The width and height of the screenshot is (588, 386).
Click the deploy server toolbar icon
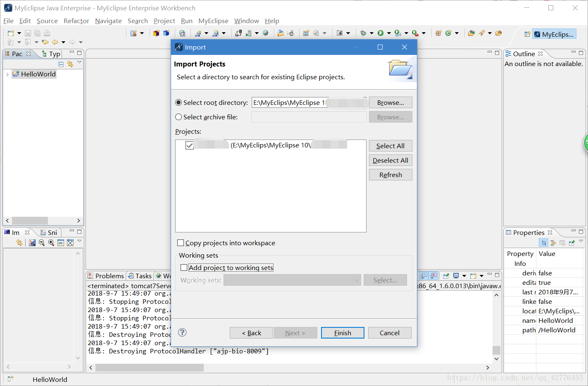pos(238,33)
